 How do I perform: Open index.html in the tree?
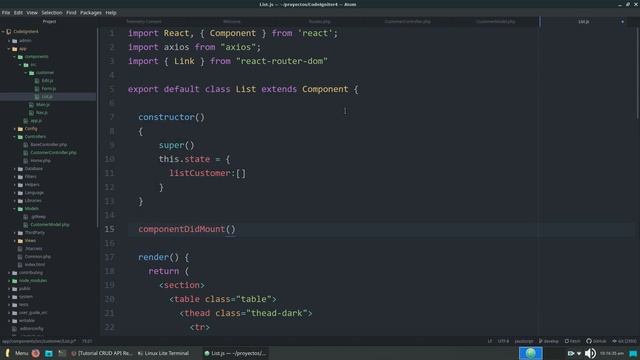(x=35, y=264)
